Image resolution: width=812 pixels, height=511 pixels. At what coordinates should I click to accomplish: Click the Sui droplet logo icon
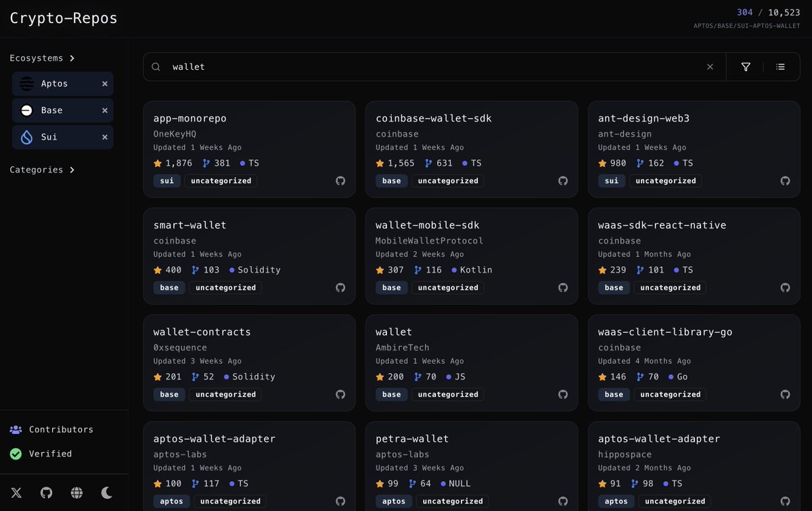pyautogui.click(x=26, y=137)
